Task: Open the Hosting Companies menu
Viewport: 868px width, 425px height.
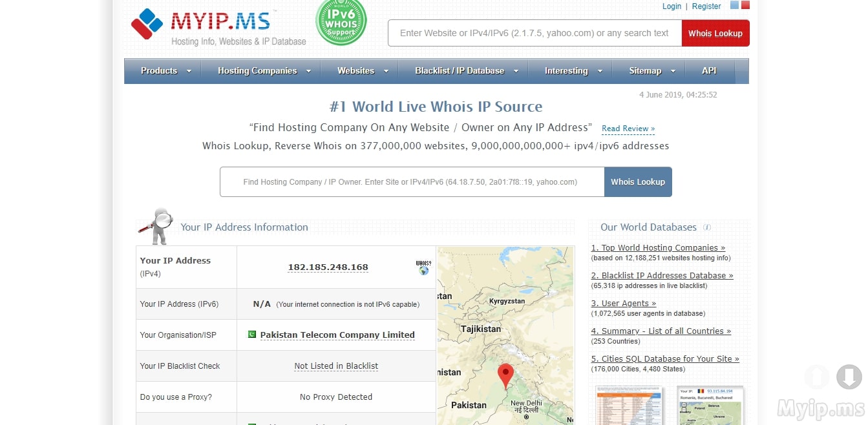Action: point(257,71)
